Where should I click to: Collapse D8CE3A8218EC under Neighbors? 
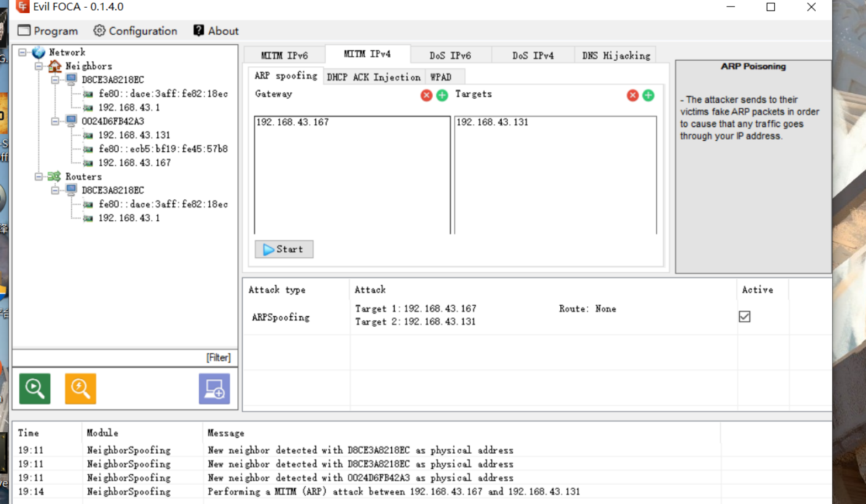pyautogui.click(x=55, y=80)
